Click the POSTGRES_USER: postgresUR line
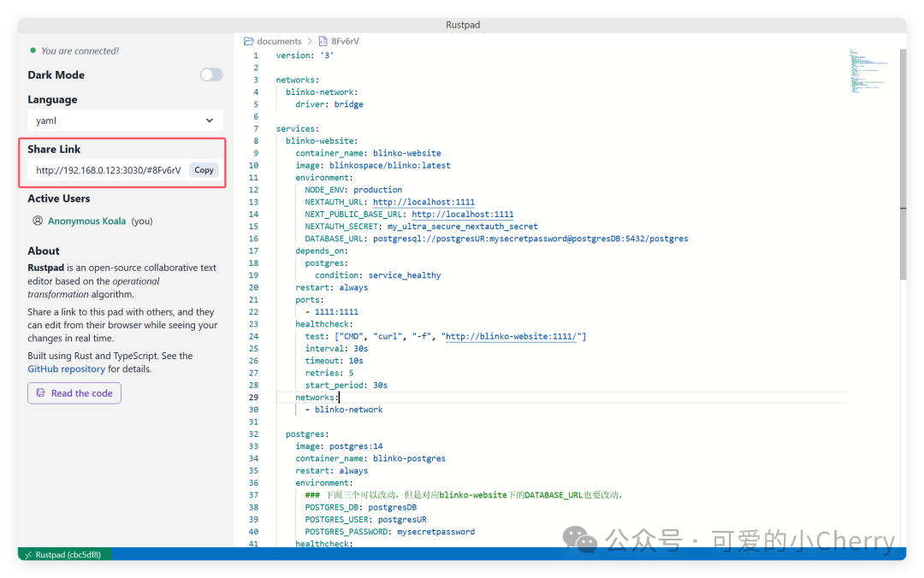This screenshot has height=578, width=924. click(365, 520)
